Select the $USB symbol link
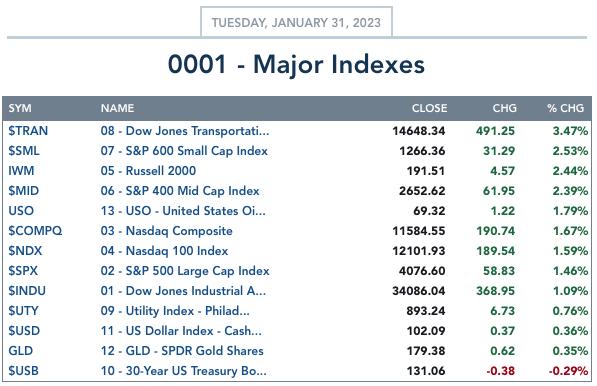Viewport: 597px width, 386px height. coord(24,371)
